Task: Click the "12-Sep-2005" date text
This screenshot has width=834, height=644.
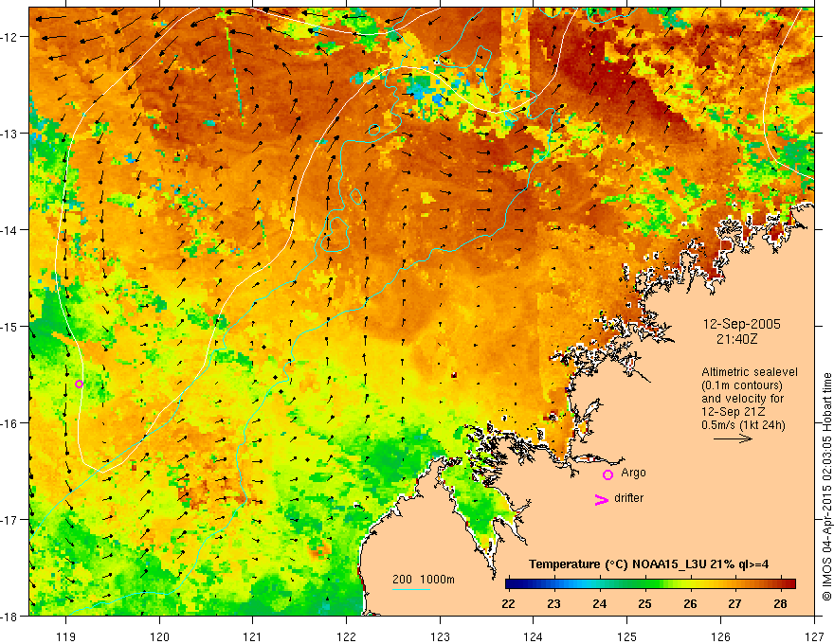Action: click(x=741, y=324)
